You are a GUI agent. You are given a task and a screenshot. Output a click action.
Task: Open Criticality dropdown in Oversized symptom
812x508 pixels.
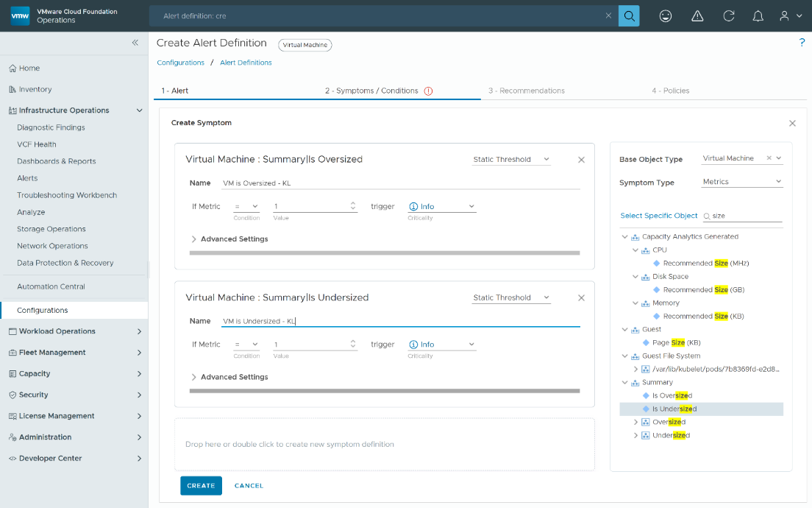(442, 207)
